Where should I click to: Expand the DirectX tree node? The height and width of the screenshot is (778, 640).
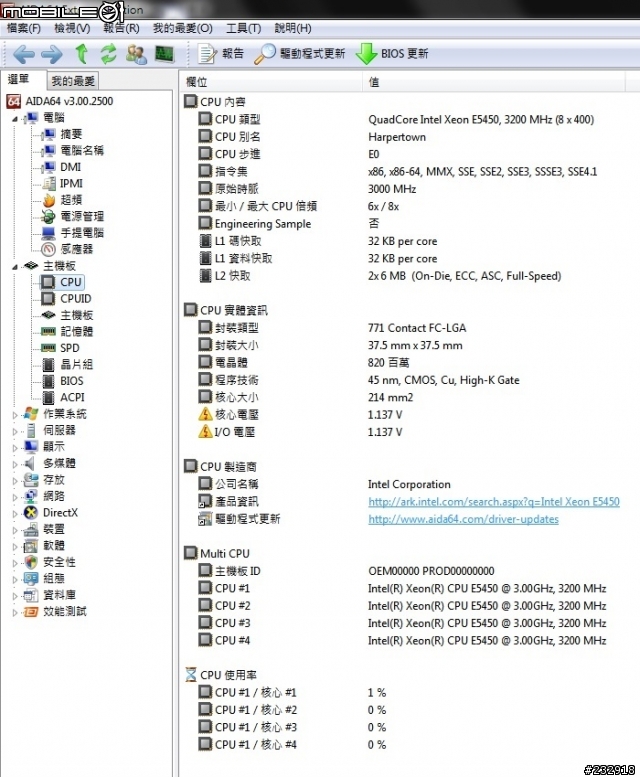click(15, 514)
